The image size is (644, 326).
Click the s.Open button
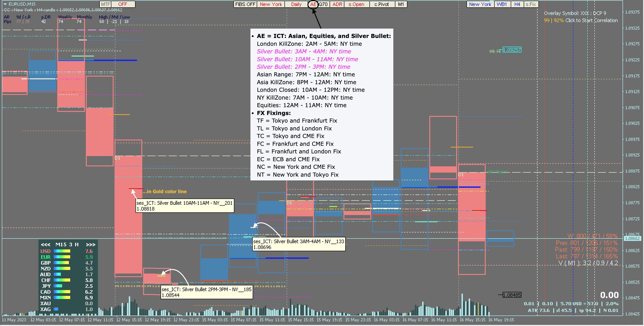356,4
